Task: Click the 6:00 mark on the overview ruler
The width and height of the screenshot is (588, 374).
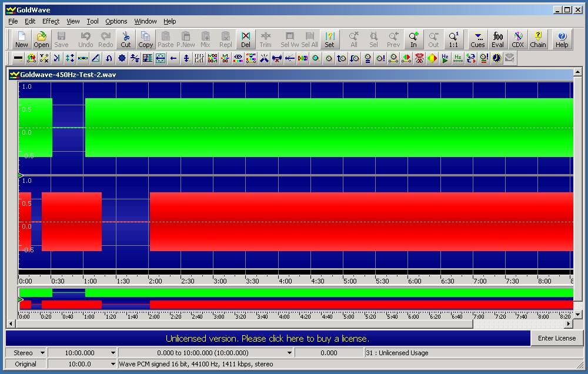Action: 413,316
